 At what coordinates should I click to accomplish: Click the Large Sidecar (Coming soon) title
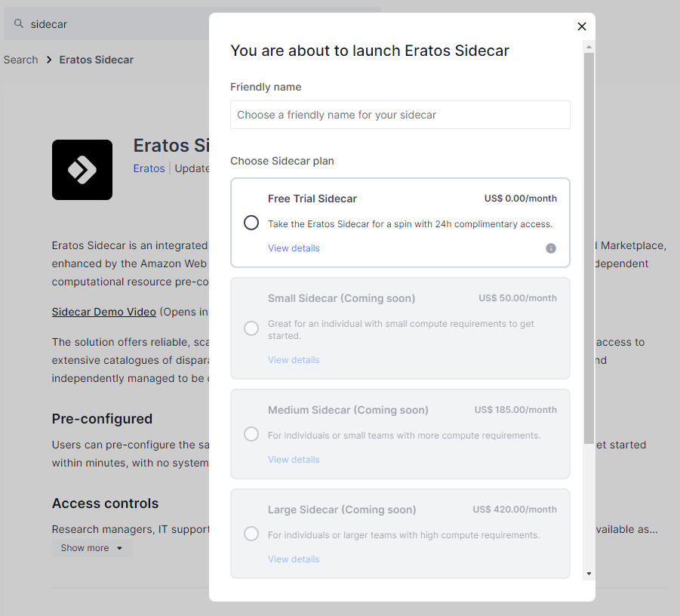(342, 510)
